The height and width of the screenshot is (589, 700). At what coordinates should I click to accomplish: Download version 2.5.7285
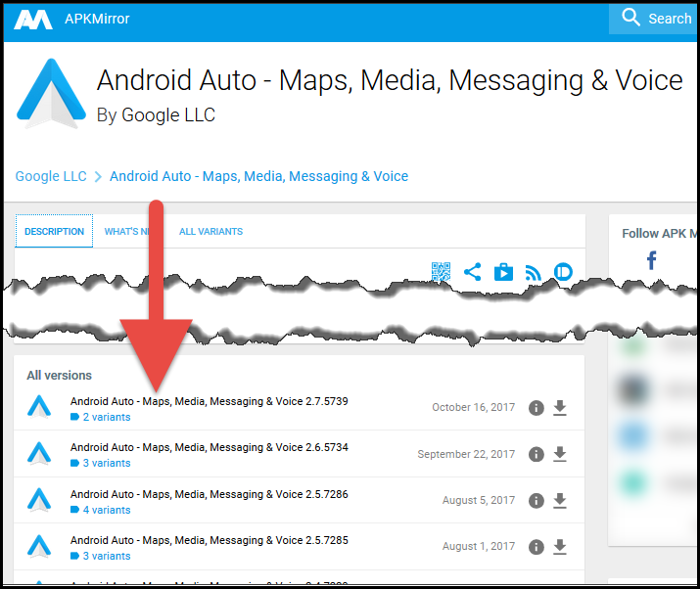(x=560, y=547)
